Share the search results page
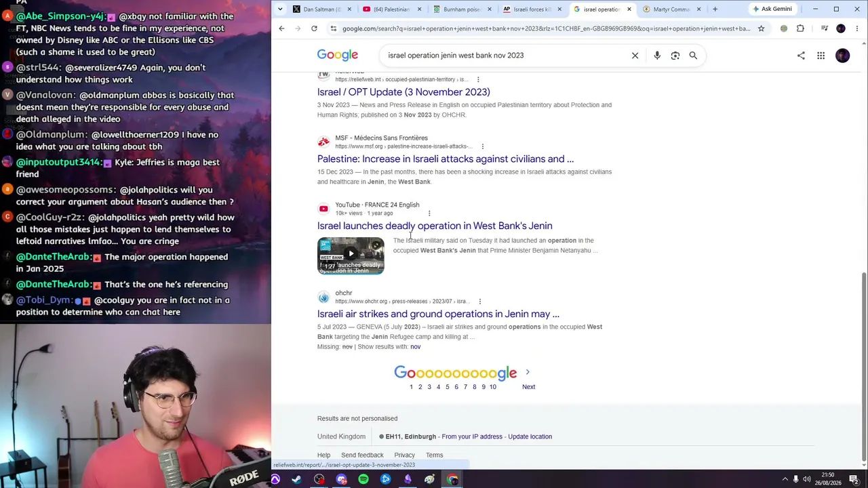The width and height of the screenshot is (868, 488). (801, 56)
